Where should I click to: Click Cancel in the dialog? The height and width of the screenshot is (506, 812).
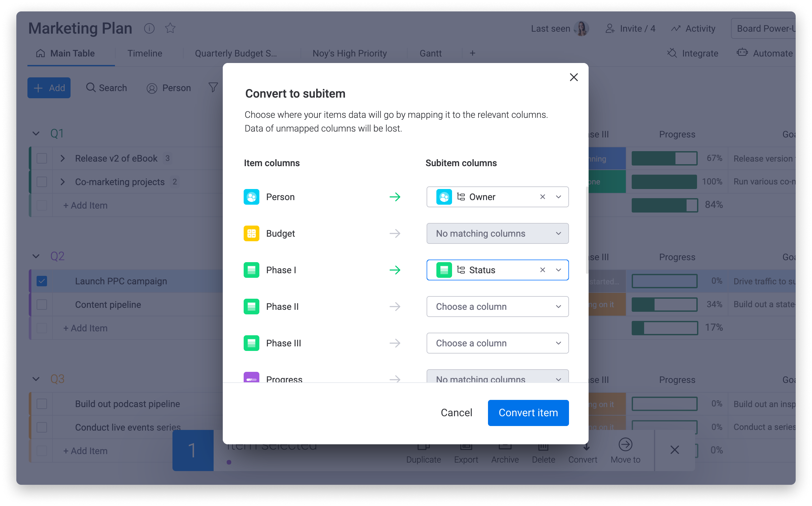pos(456,413)
